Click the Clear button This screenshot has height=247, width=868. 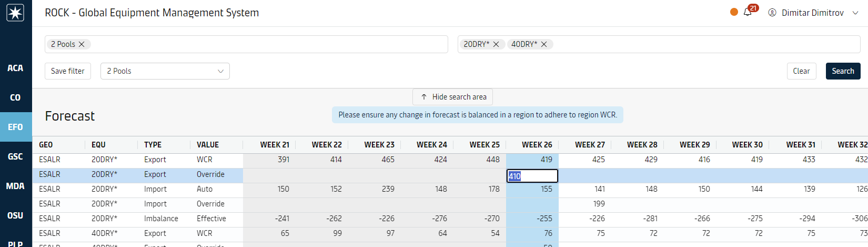tap(801, 71)
